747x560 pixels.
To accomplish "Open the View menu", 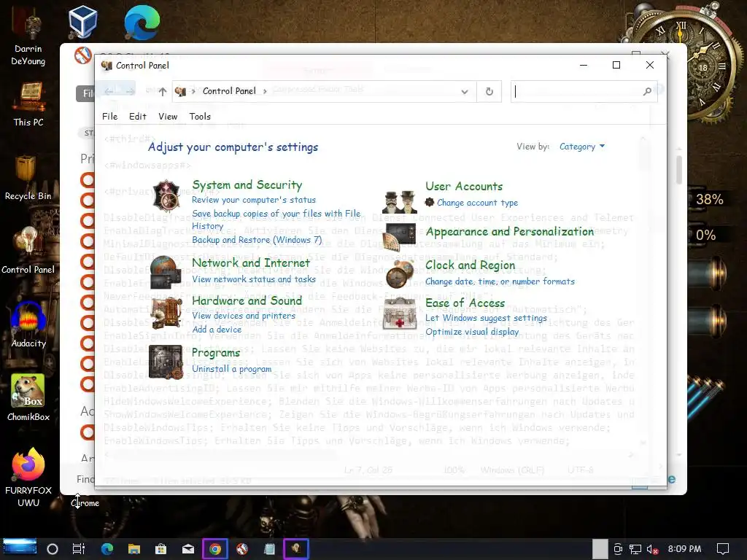I will 168,117.
